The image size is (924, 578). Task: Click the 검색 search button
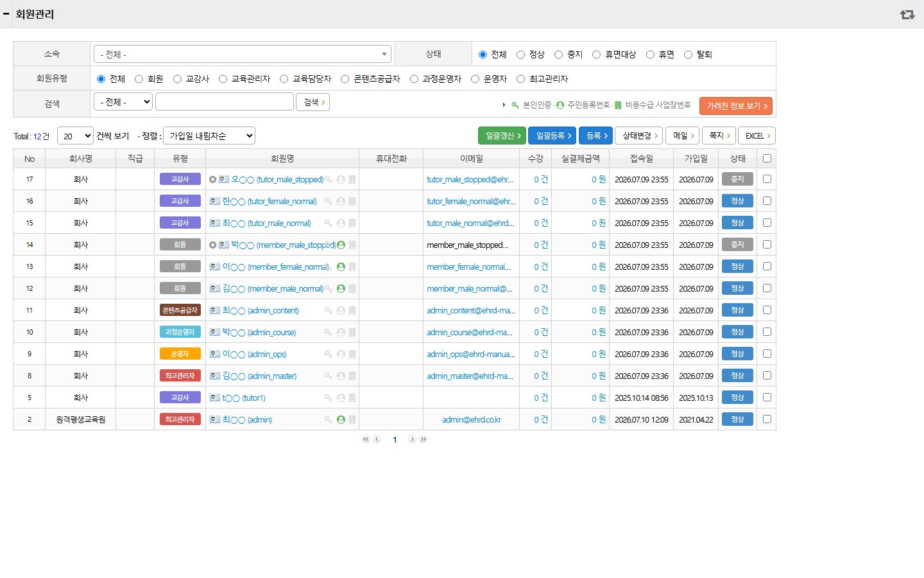(x=313, y=102)
